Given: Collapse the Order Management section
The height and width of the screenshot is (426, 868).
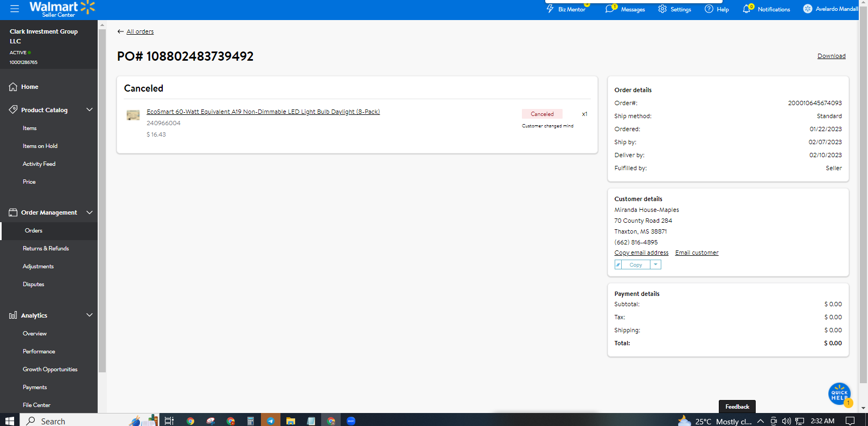Looking at the screenshot, I should tap(90, 212).
